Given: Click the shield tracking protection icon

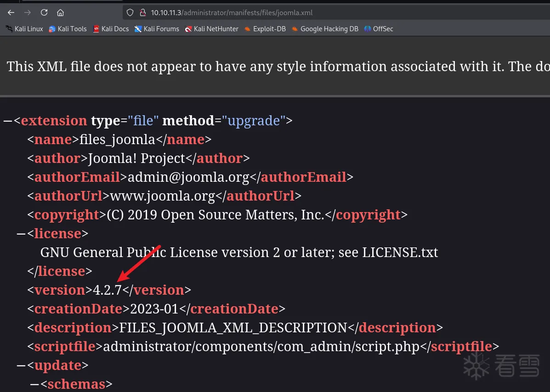Looking at the screenshot, I should [x=130, y=12].
